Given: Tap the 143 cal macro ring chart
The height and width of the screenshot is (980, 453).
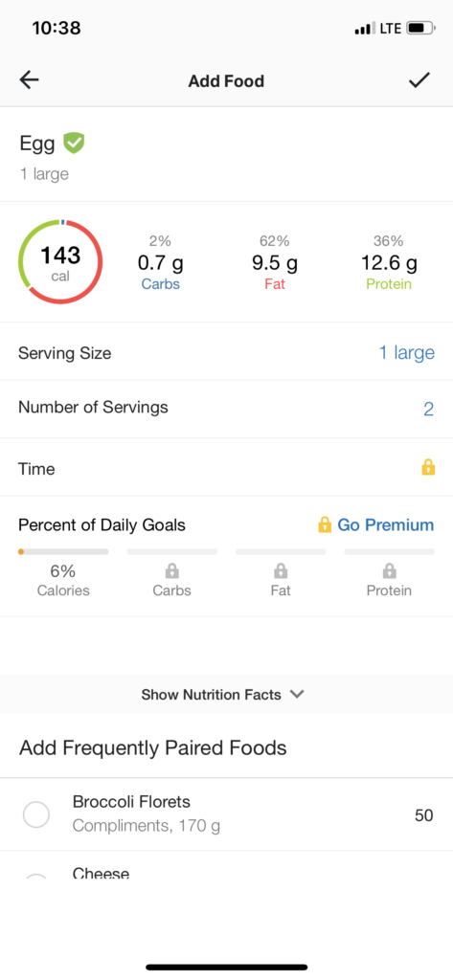Looking at the screenshot, I should coord(60,262).
